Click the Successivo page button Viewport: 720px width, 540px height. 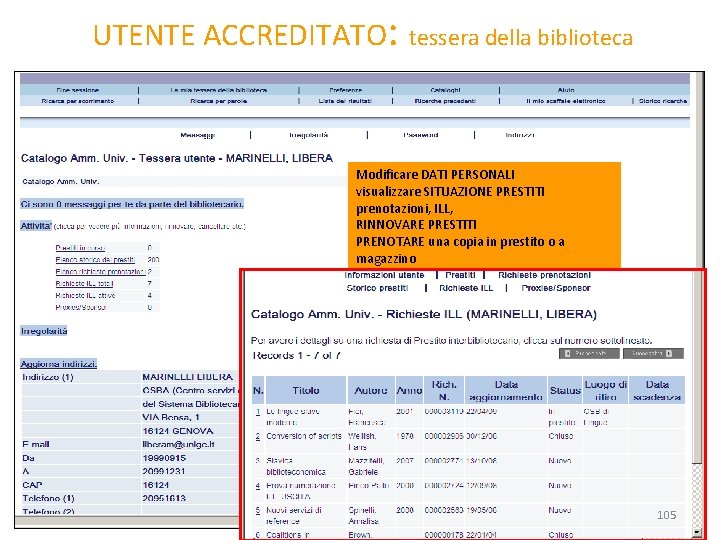coord(653,354)
